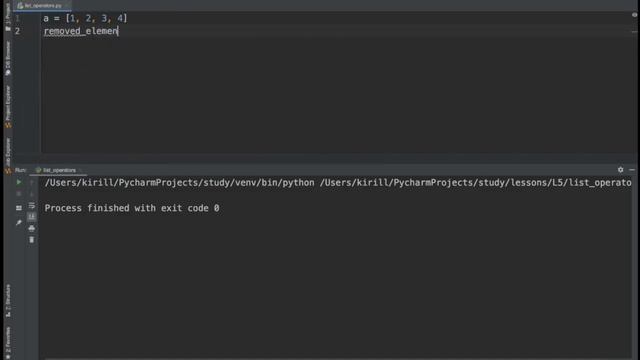640x360 pixels.
Task: Open the Project Explorer tool window
Action: click(8, 107)
